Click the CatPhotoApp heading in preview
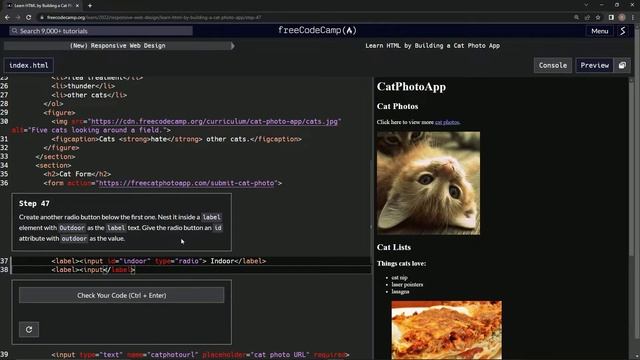 [411, 87]
